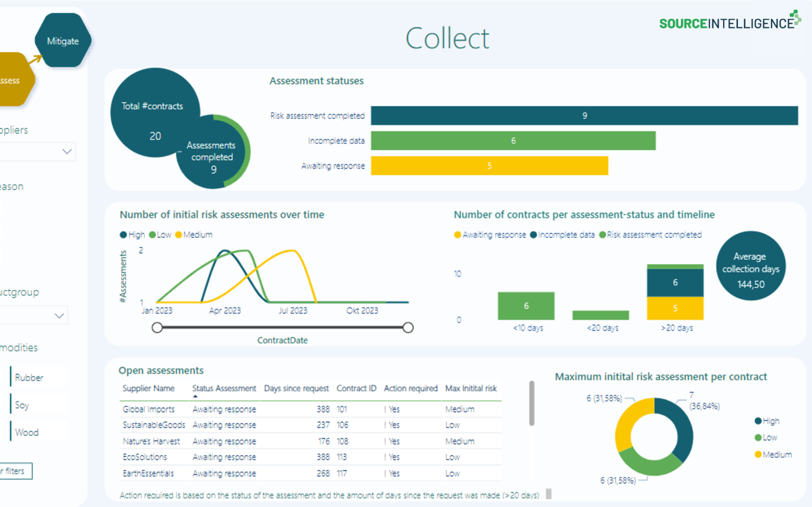
Task: Click the yellow Medium dot in donut legend
Action: [x=758, y=454]
